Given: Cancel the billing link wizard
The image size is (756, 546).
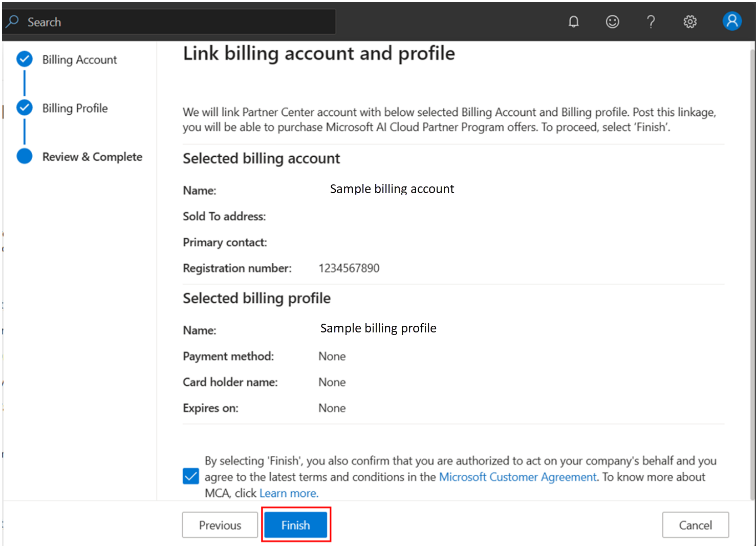Looking at the screenshot, I should (x=695, y=525).
